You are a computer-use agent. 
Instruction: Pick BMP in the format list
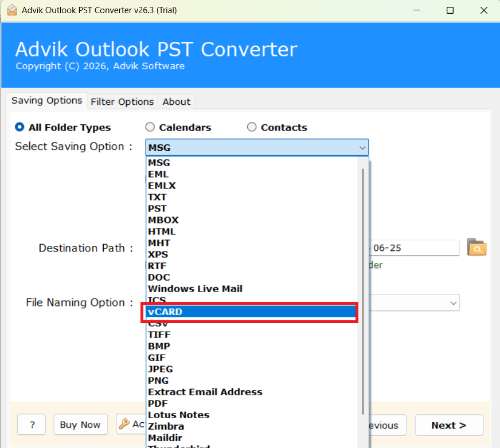pos(252,346)
